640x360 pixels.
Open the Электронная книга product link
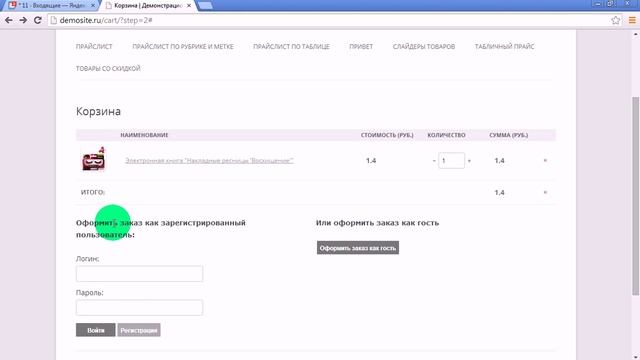coord(209,160)
